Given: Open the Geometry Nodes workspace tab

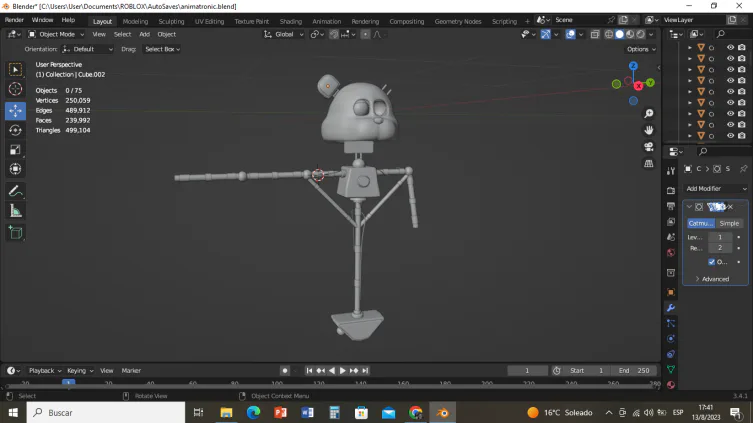Looking at the screenshot, I should click(x=458, y=21).
